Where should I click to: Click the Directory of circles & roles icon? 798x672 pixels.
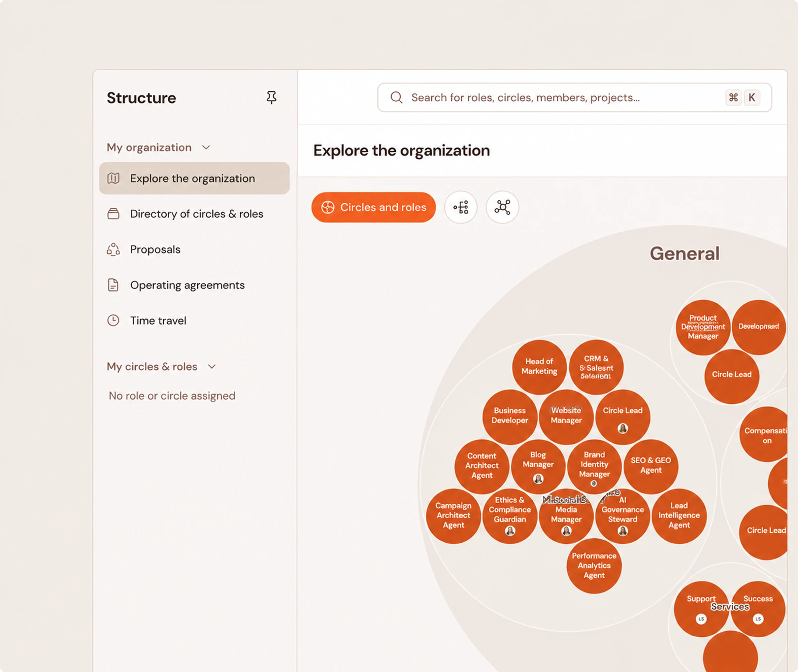(x=113, y=214)
